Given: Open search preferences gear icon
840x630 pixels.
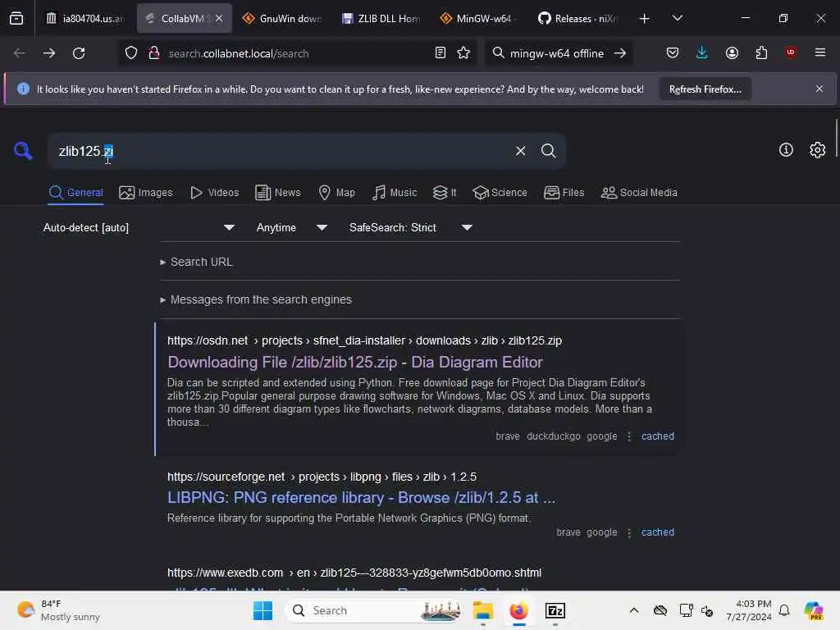Looking at the screenshot, I should click(x=818, y=150).
